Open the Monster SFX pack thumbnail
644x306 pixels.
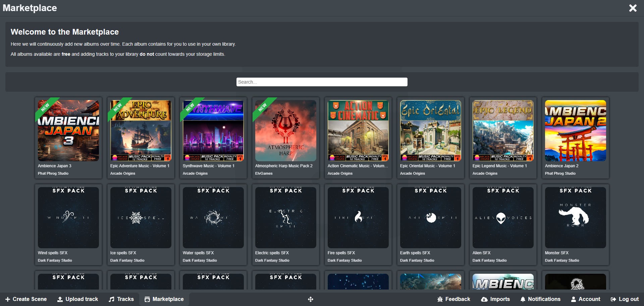tap(576, 218)
